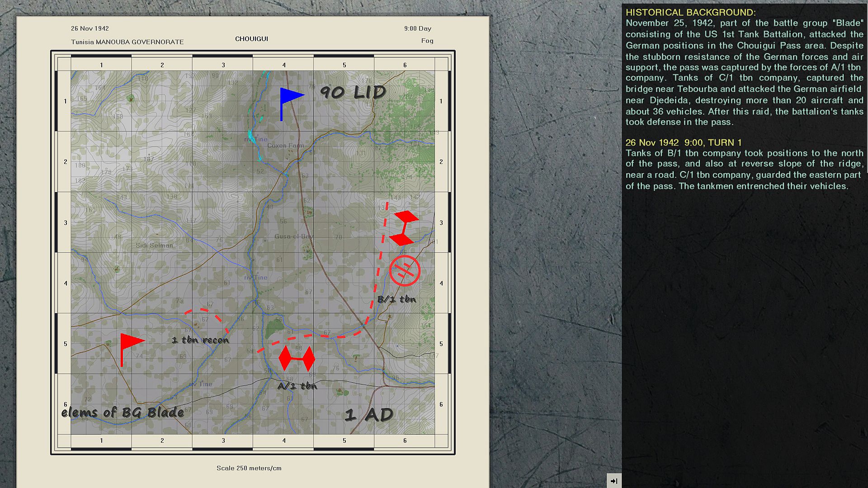Viewport: 868px width, 488px height.
Task: Click the 'elems of BG Blade' label
Action: tap(123, 412)
